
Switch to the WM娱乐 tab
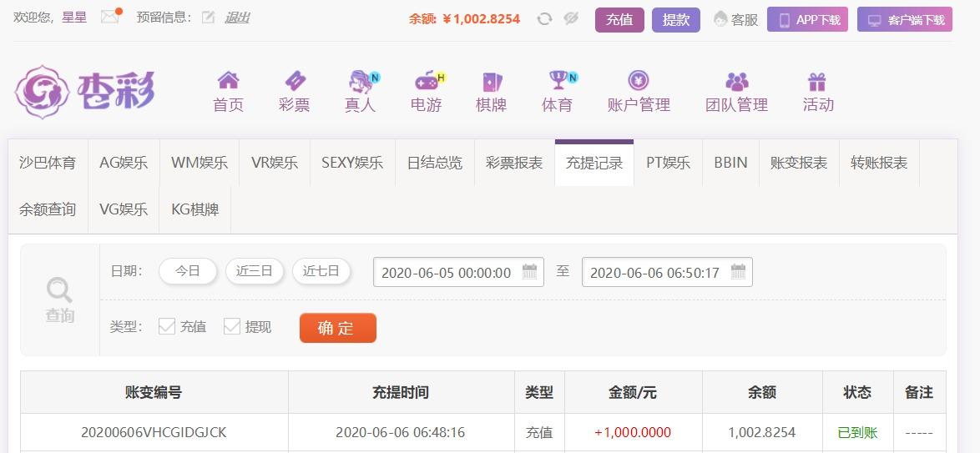[200, 163]
